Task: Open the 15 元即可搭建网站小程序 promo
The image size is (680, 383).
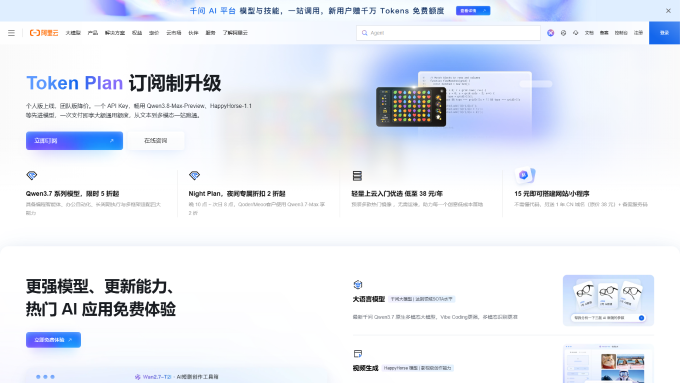Action: pyautogui.click(x=552, y=193)
